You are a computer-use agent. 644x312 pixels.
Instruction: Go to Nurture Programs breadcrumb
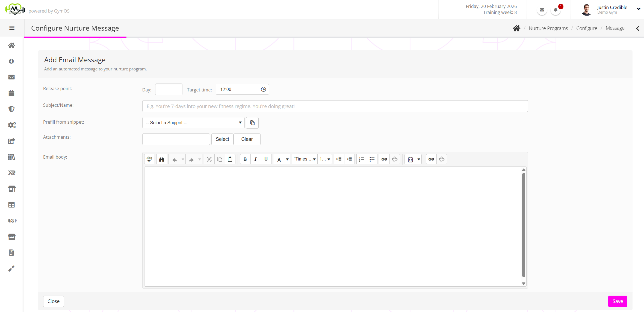tap(548, 28)
